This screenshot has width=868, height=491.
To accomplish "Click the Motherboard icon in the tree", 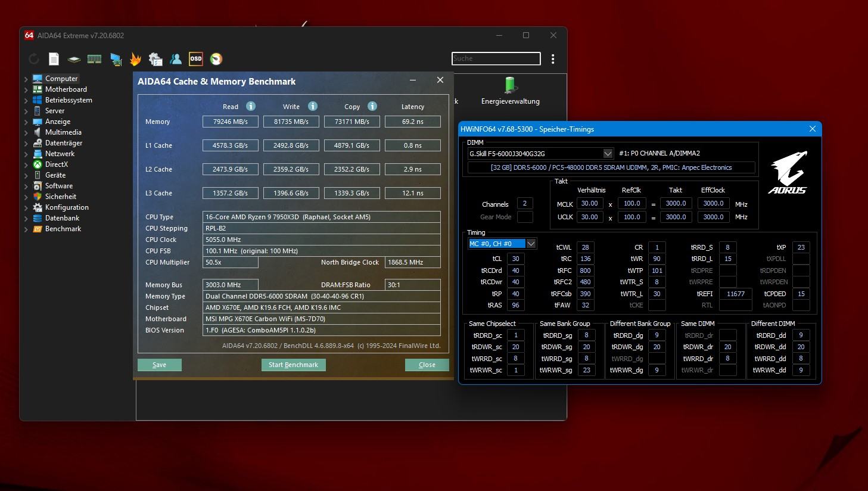I will pyautogui.click(x=38, y=89).
